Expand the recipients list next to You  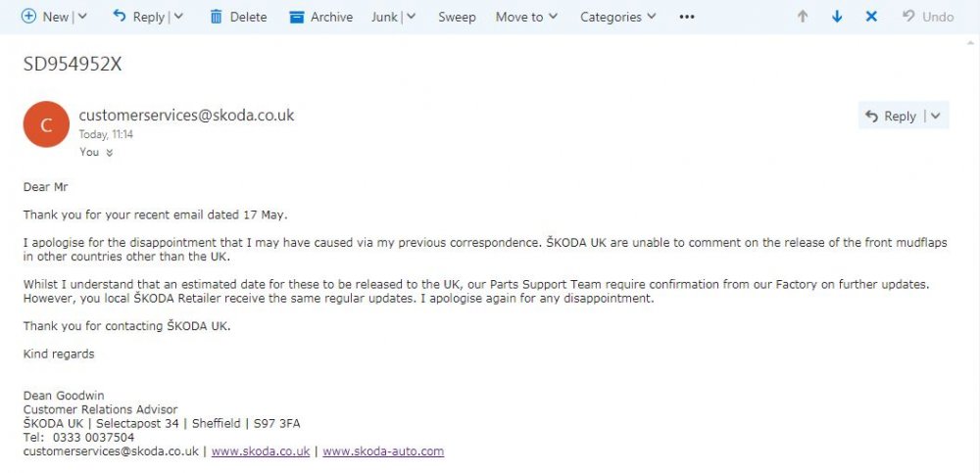coord(110,153)
